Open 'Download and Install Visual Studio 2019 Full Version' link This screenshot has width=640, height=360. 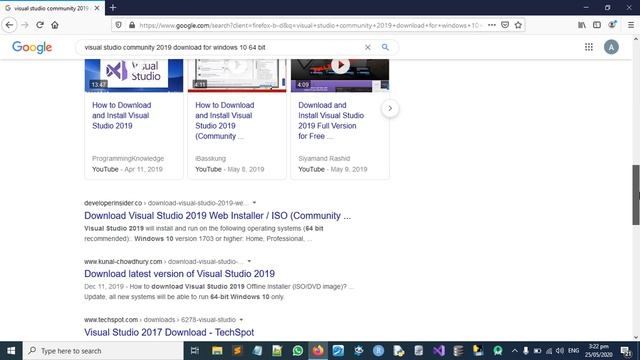point(331,121)
